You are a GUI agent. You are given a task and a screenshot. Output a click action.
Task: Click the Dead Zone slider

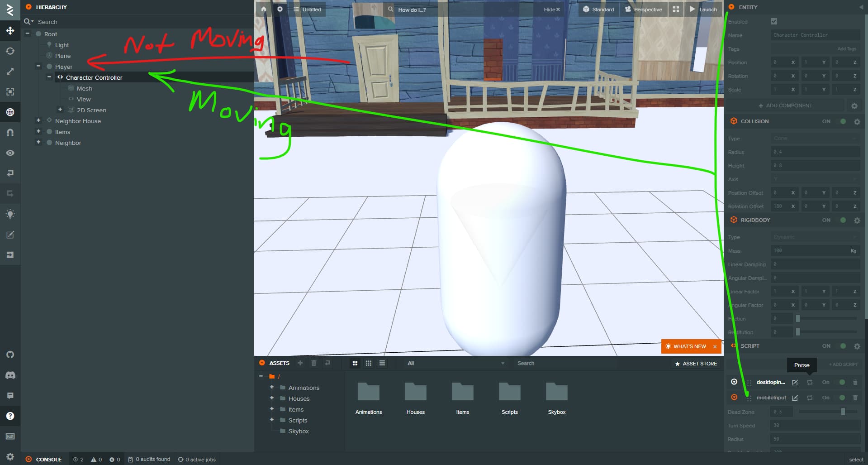(x=827, y=412)
